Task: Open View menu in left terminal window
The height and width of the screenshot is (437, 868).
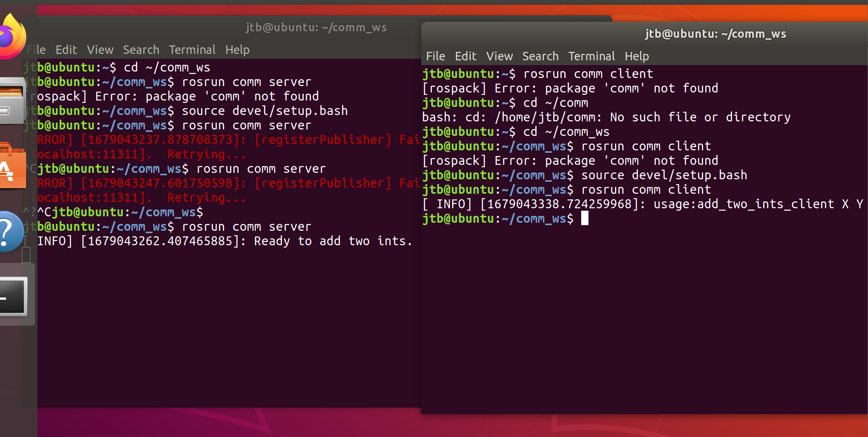Action: (x=100, y=50)
